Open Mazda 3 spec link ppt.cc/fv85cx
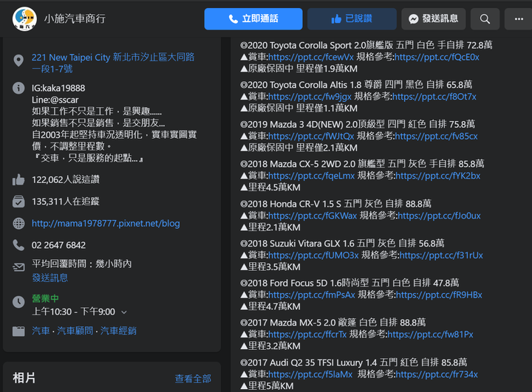The image size is (532, 392). (x=437, y=137)
